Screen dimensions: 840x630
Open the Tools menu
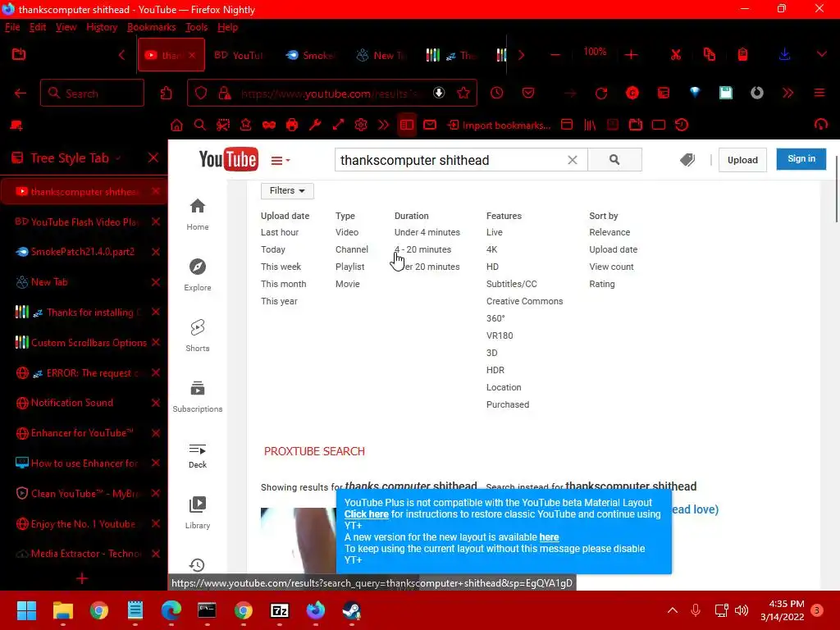tap(197, 27)
